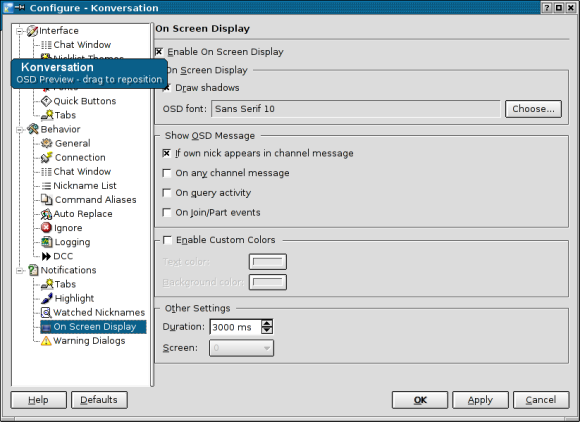Select Nickname List in the tree
Screen dimensions: 580x422
pos(85,186)
